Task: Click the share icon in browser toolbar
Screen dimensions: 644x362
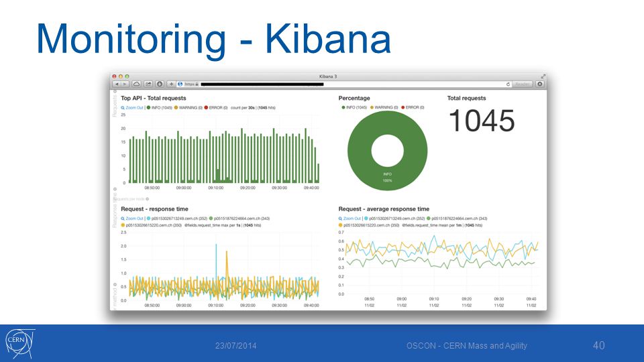Action: [148, 84]
